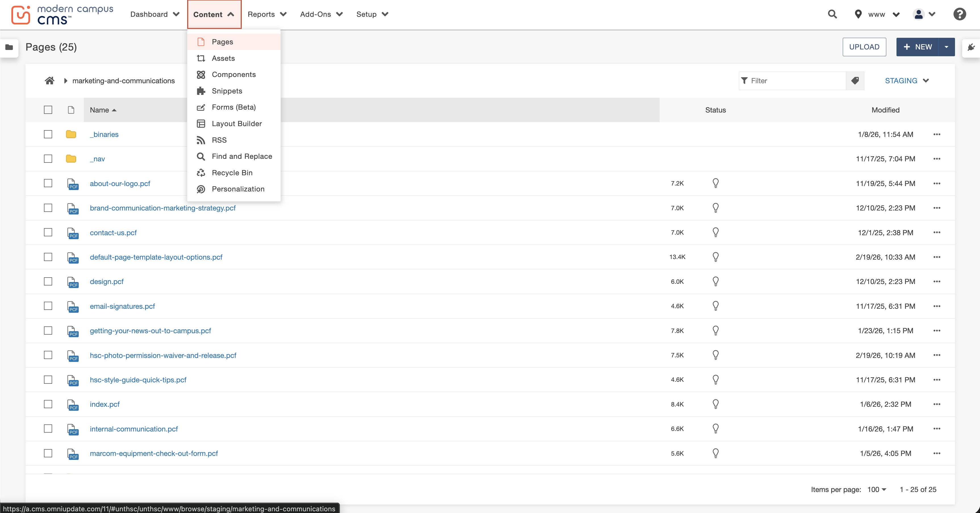Open the Snippets manager
Viewport: 980px width, 513px height.
pyautogui.click(x=227, y=91)
